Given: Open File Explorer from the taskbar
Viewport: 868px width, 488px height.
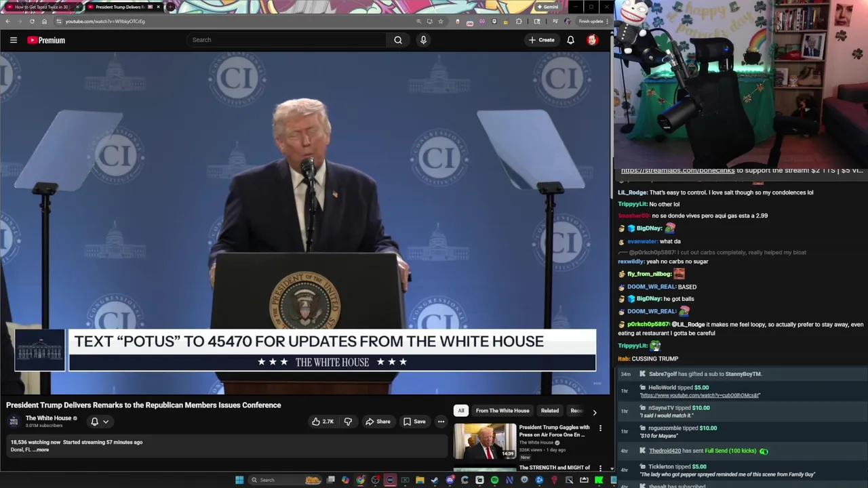Looking at the screenshot, I should click(x=420, y=480).
